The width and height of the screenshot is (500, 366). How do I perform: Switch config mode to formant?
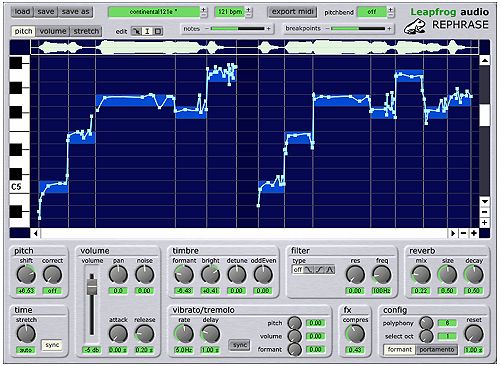399,350
